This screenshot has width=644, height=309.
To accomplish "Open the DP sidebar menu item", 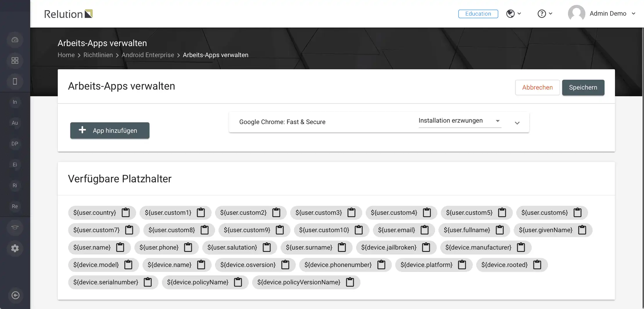I will (15, 144).
